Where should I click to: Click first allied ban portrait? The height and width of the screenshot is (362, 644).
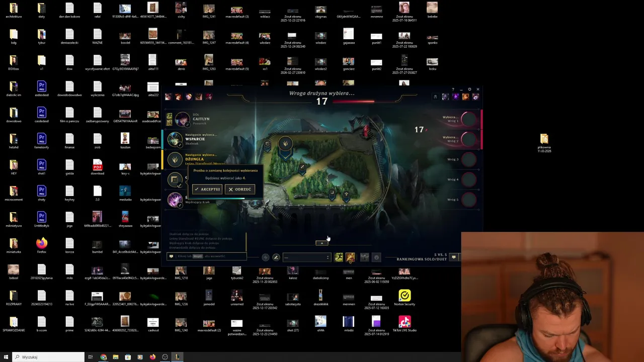(168, 97)
